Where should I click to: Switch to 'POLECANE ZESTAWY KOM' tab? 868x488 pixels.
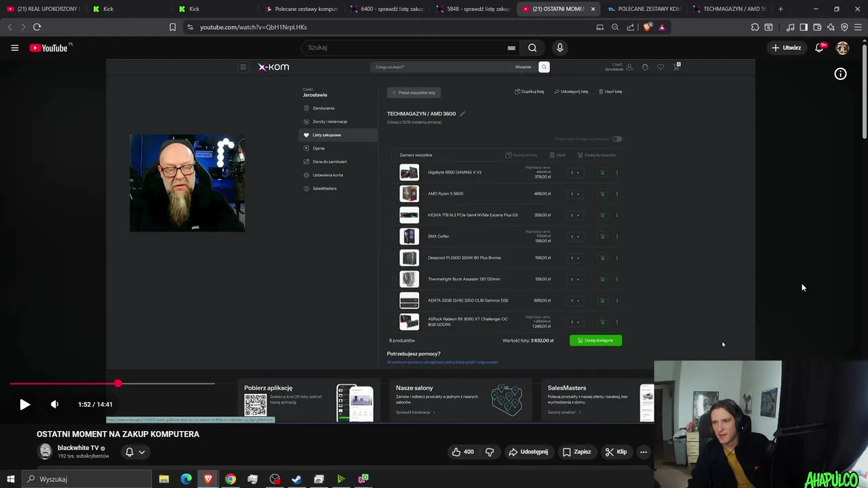tap(644, 9)
